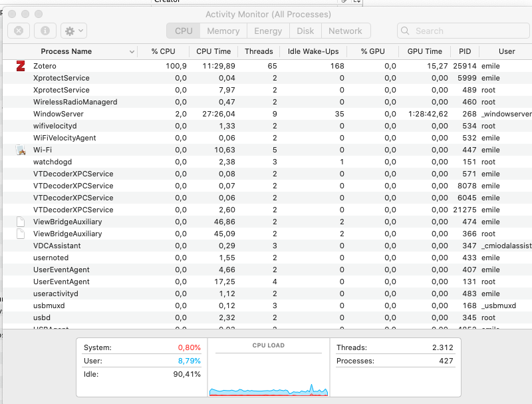Select the WiFiVelocityAgent process
Screen dimensions: 532x404
tap(267, 138)
